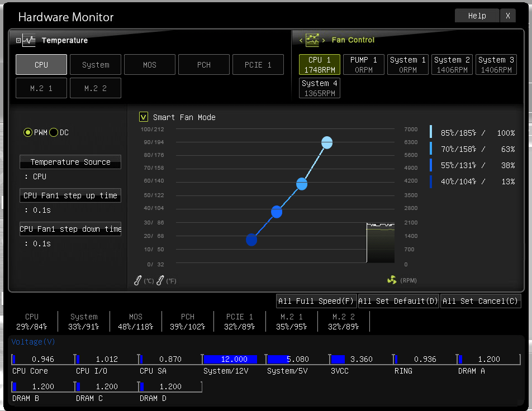Click the Temperature graph icon
Screen dimensions: 532x411
coord(29,40)
